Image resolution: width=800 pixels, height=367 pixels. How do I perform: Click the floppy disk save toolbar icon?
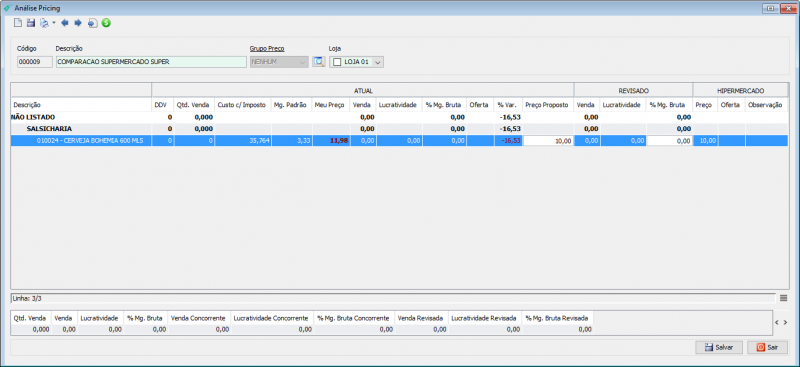click(x=31, y=23)
